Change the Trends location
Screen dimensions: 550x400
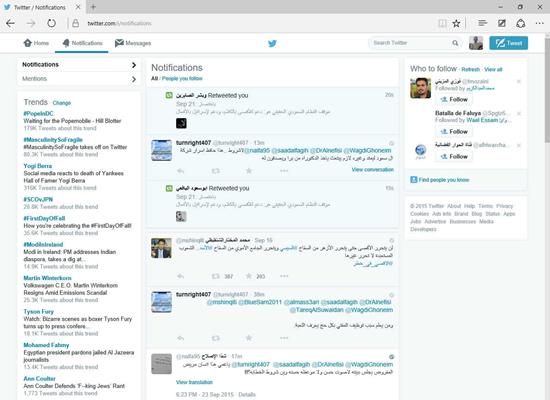(62, 103)
